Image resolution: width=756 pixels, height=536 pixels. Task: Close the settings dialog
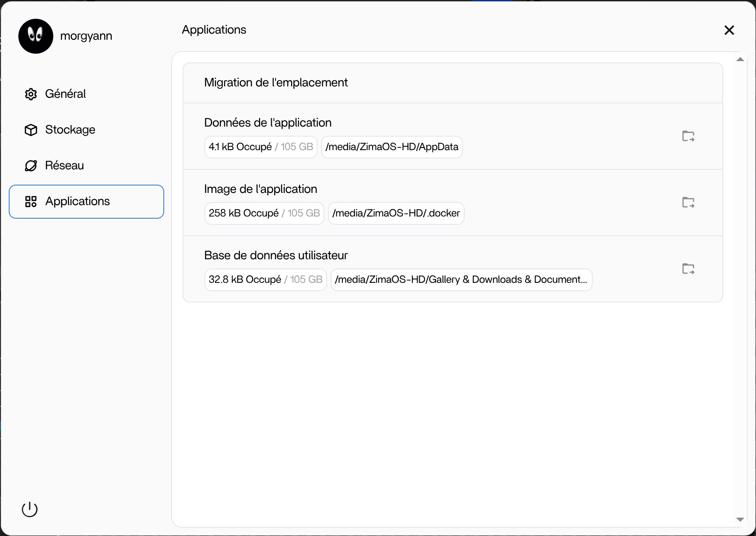tap(729, 30)
